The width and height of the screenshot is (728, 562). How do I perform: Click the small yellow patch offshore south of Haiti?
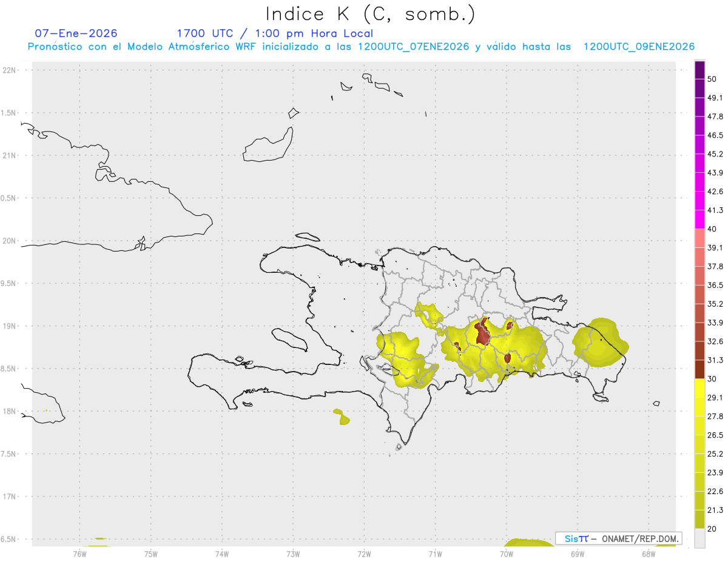[x=342, y=416]
